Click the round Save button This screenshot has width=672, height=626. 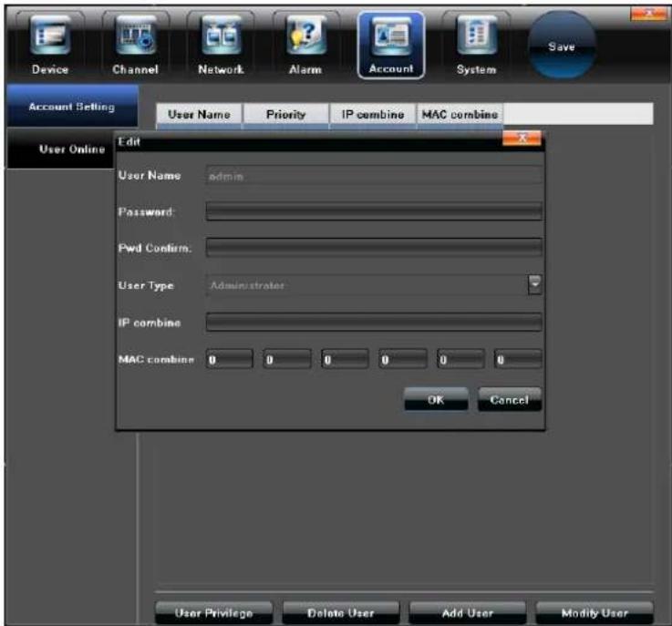click(x=562, y=46)
